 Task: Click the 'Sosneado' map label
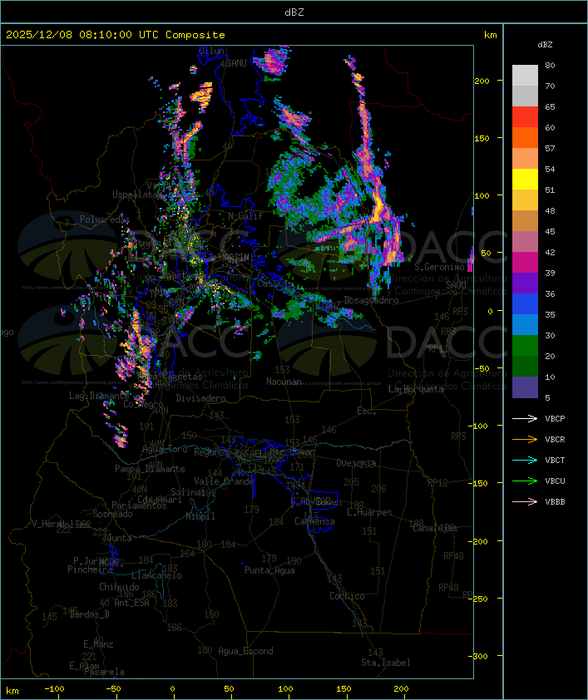click(x=112, y=514)
